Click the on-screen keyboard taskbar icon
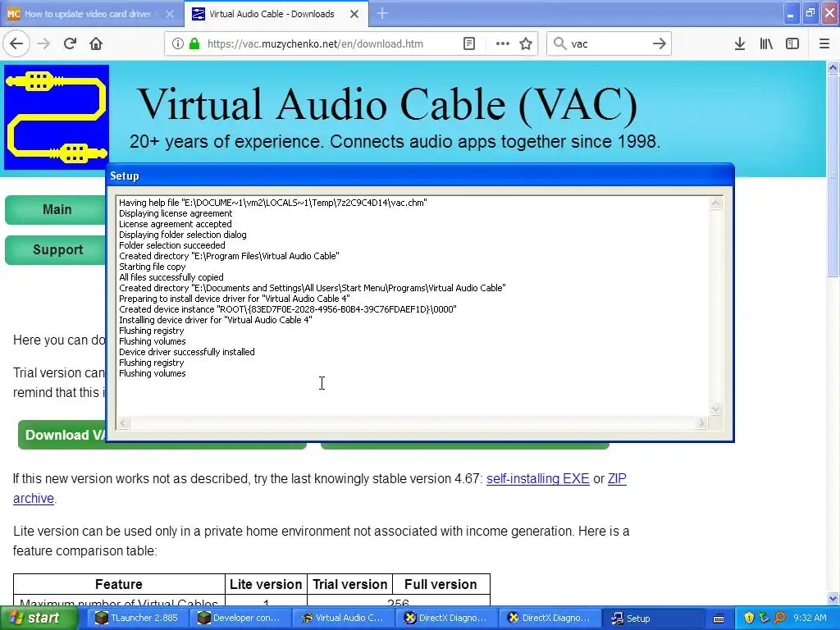840x630 pixels. pos(719,619)
